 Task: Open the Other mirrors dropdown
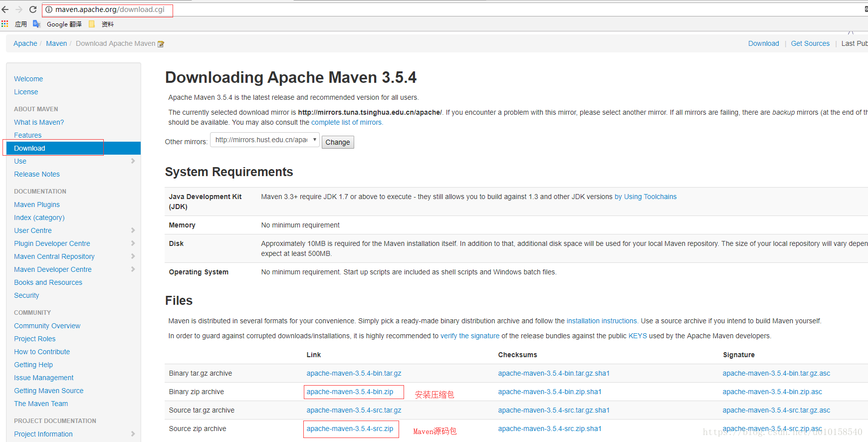coord(265,140)
